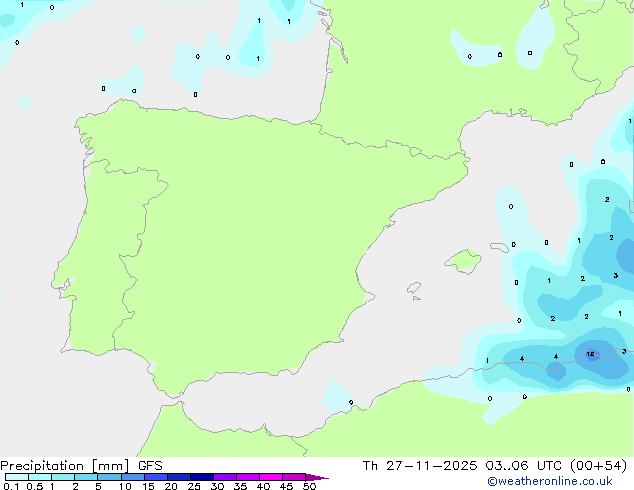Click the Ibiza island outline
The width and height of the screenshot is (634, 490).
(414, 288)
